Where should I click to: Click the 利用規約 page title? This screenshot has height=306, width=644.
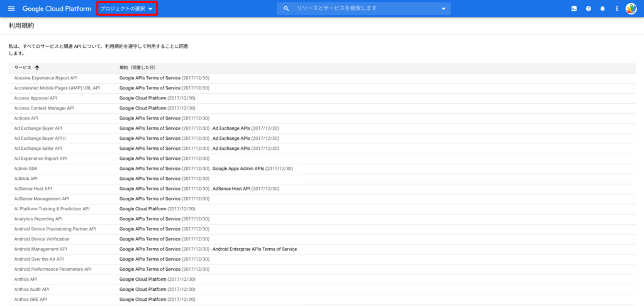click(21, 25)
